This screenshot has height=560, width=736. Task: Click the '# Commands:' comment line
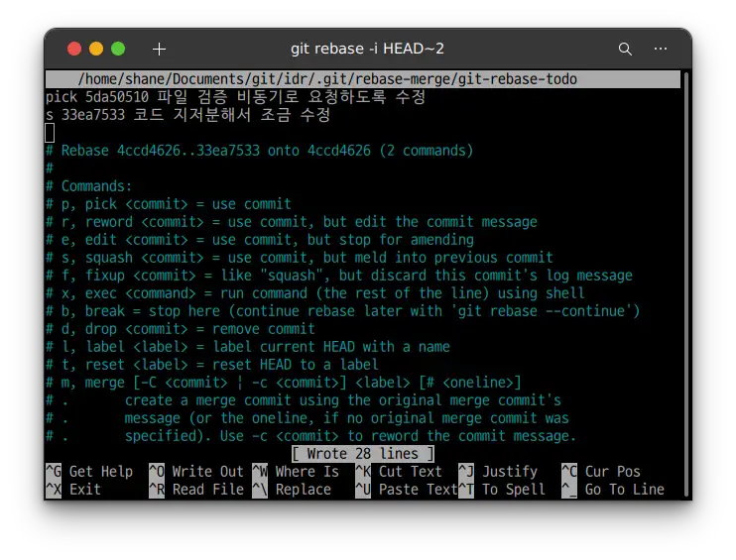click(88, 186)
